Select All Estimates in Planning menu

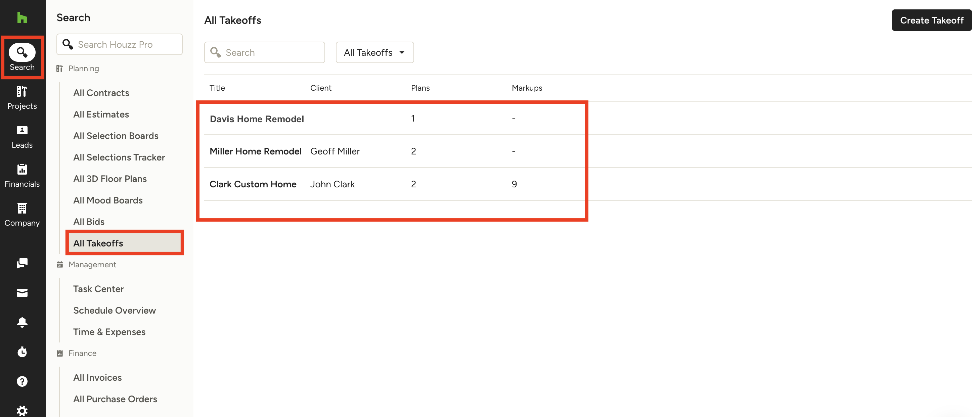click(101, 114)
